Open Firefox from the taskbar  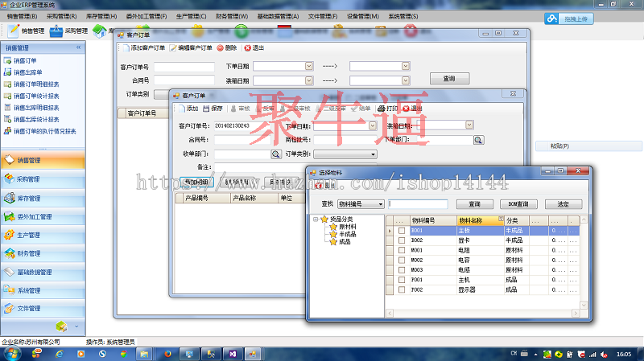(x=167, y=354)
